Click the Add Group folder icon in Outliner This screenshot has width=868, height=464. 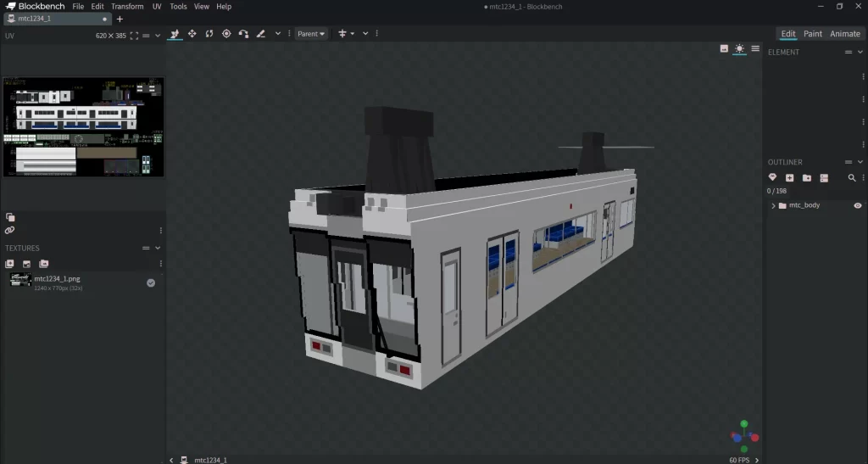(x=806, y=178)
